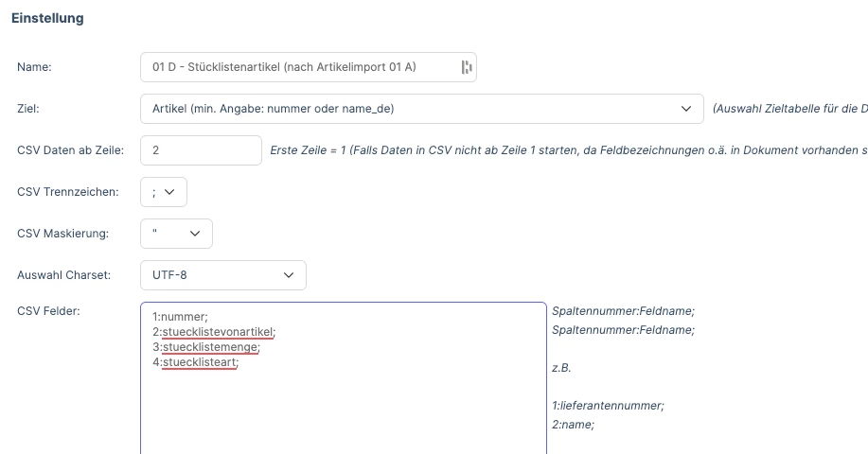This screenshot has width=868, height=454.
Task: Click the Ziel: label
Action: pos(28,109)
